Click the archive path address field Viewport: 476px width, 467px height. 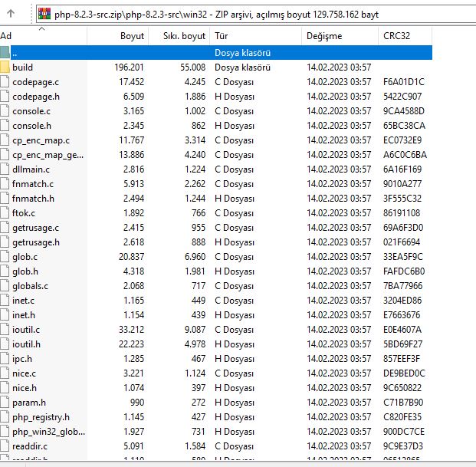coord(256,14)
